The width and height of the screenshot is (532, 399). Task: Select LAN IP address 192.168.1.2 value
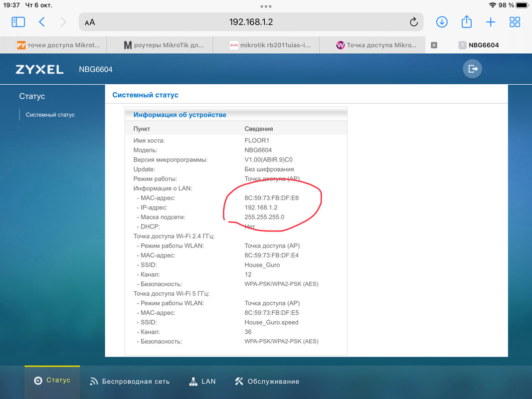click(x=261, y=207)
